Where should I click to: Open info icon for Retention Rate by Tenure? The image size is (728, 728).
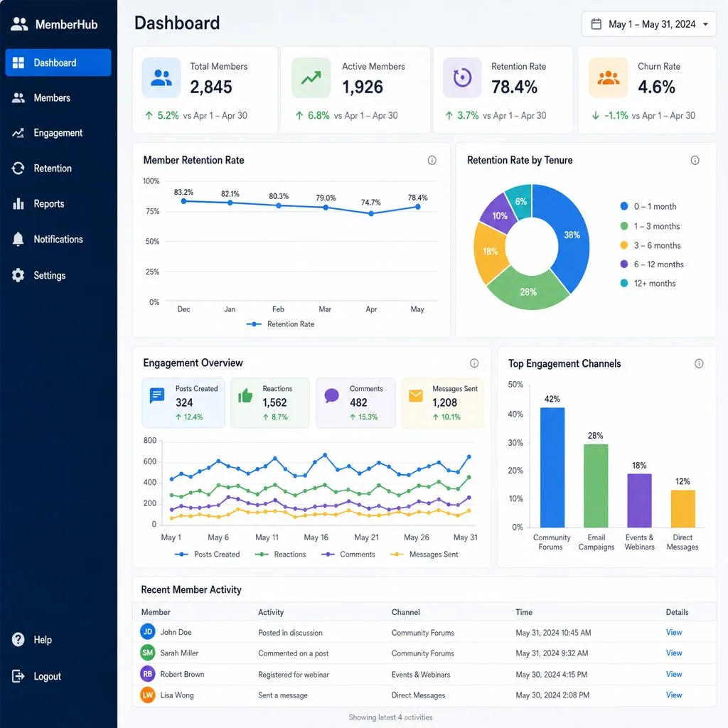[x=695, y=160]
